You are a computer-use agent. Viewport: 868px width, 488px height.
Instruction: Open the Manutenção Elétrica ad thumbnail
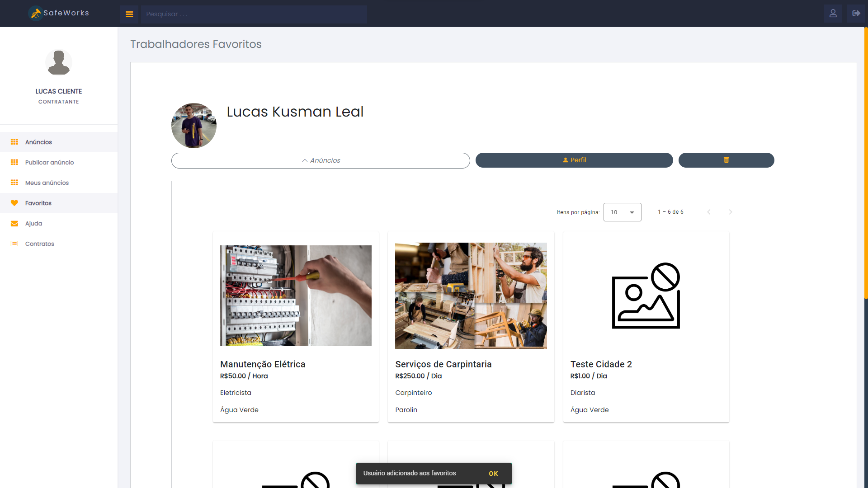coord(296,296)
